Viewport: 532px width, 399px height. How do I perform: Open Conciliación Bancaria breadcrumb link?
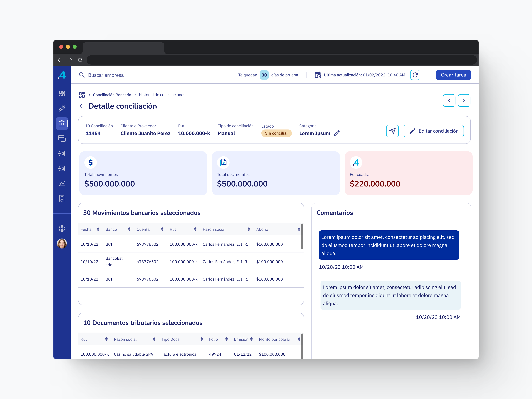click(112, 95)
